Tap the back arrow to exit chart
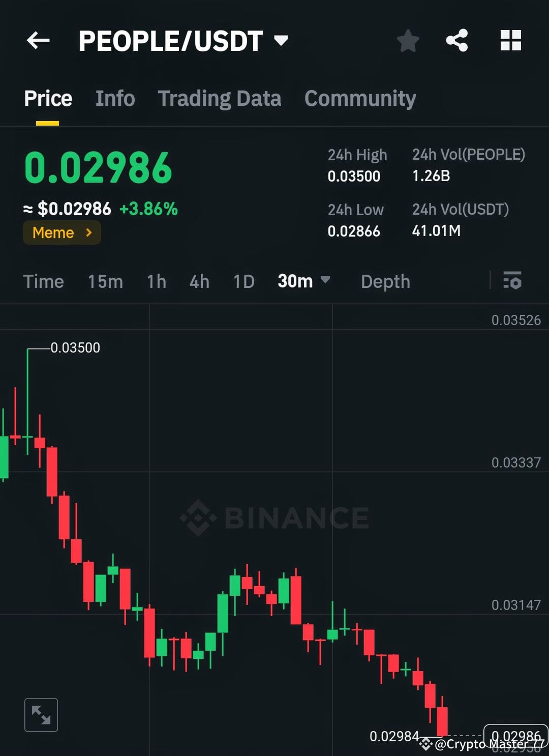549x756 pixels. tap(38, 41)
